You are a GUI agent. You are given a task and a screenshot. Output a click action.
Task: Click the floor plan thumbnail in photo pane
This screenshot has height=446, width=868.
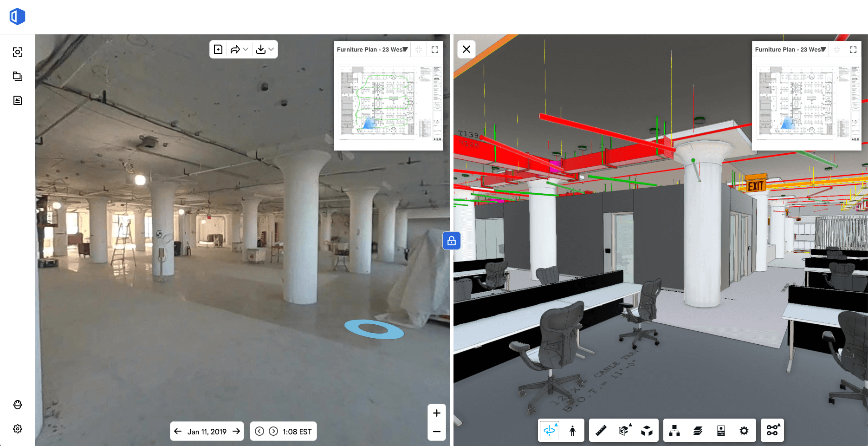click(x=388, y=103)
